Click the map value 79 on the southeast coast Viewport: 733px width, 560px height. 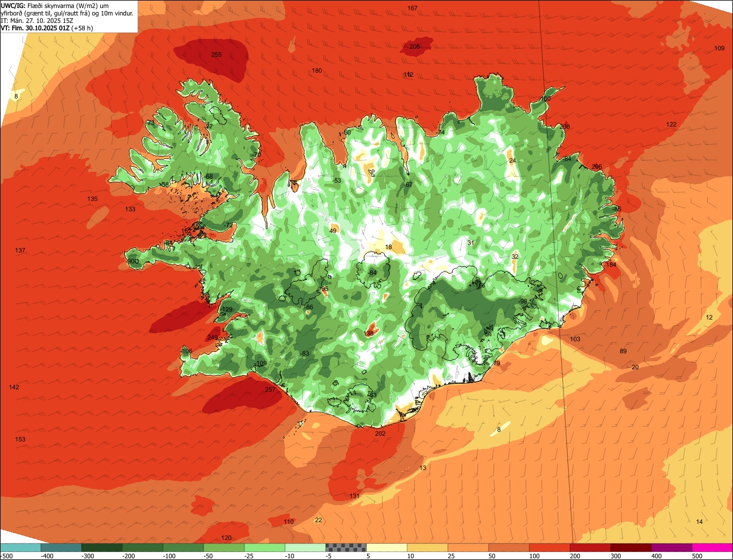click(496, 364)
